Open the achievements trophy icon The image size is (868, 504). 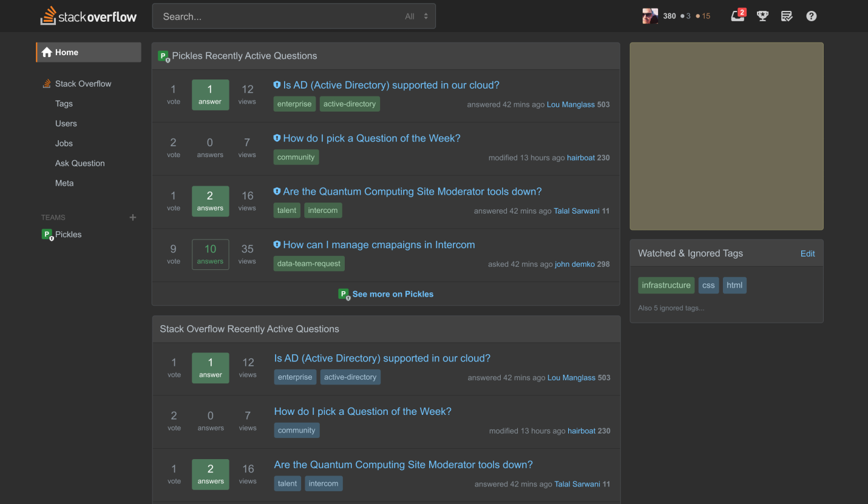click(762, 16)
